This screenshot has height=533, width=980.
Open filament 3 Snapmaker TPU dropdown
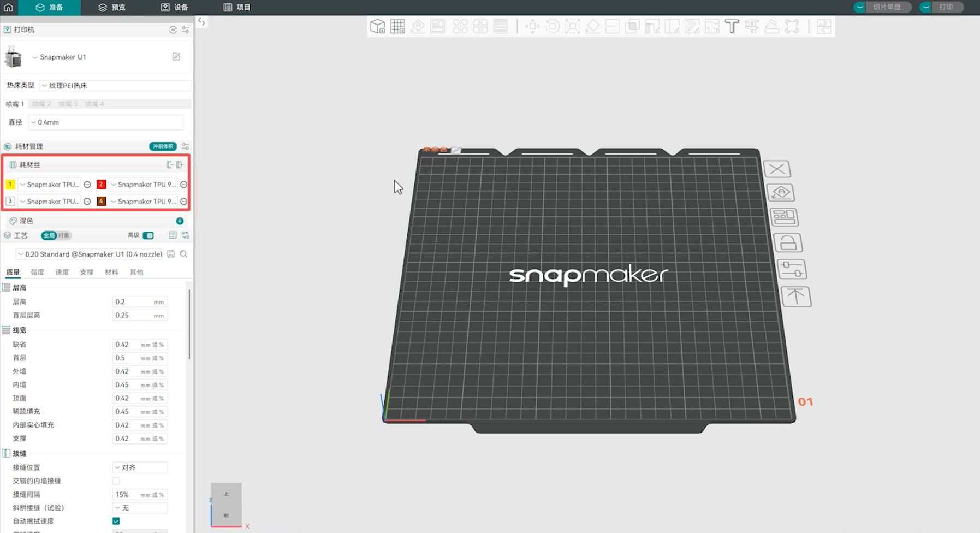(x=50, y=202)
